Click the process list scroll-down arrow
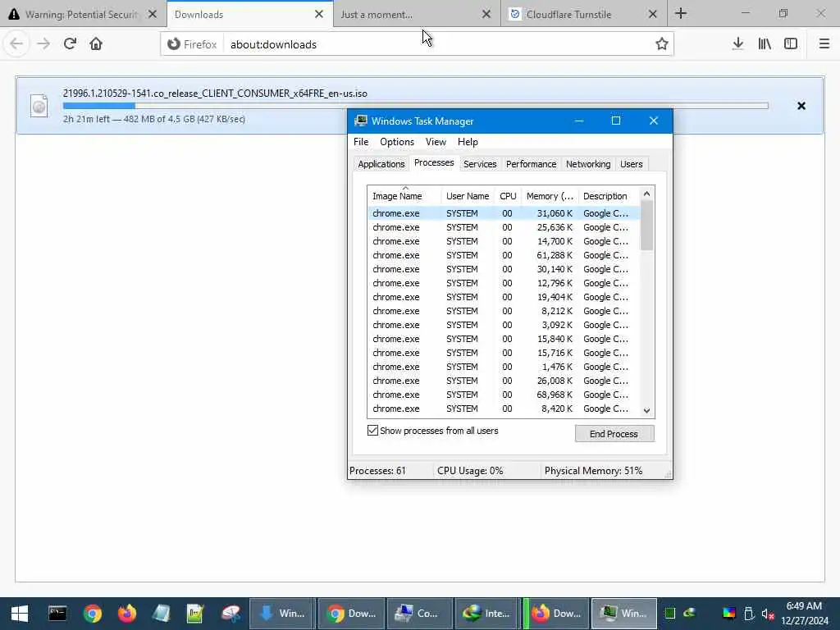The height and width of the screenshot is (630, 840). tap(646, 410)
